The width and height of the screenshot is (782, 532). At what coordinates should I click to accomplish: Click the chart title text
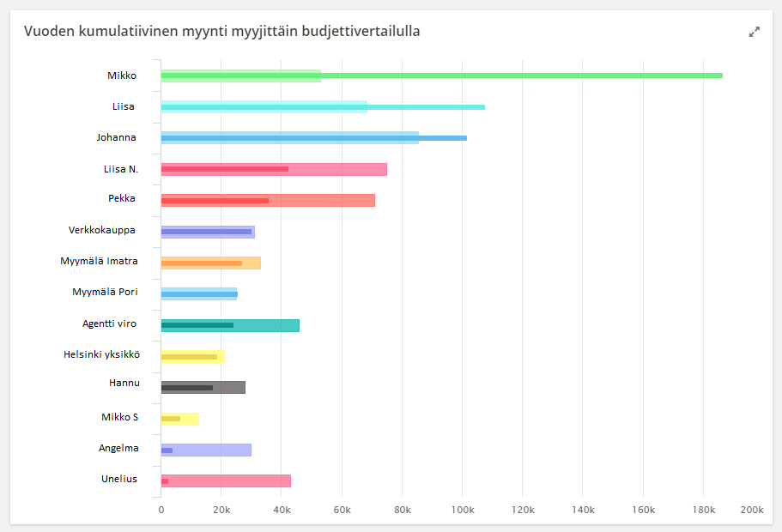pyautogui.click(x=221, y=32)
